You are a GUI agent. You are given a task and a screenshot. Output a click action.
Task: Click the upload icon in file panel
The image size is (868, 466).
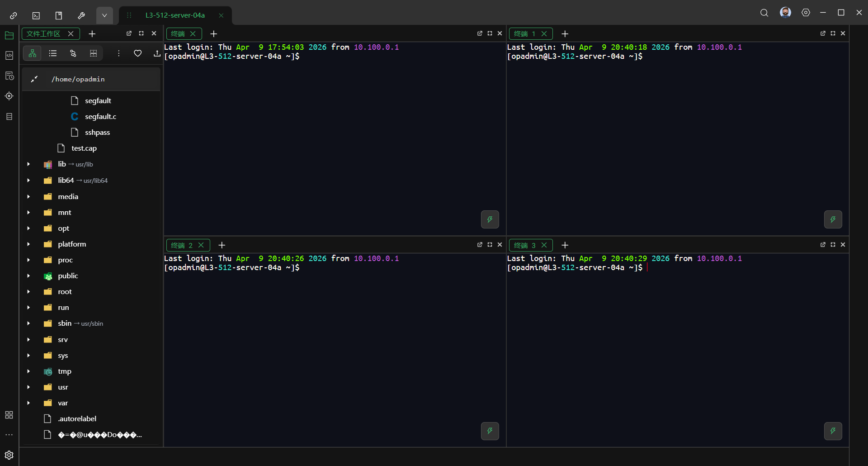(x=156, y=53)
